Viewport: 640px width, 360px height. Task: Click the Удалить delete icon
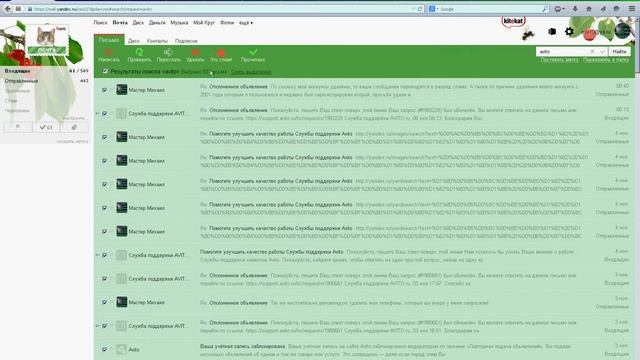point(196,52)
